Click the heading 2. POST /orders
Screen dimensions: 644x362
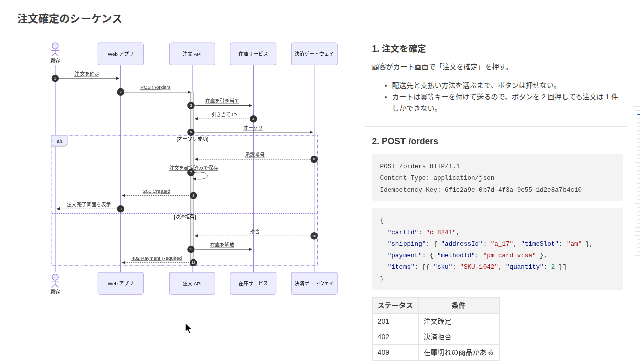405,141
